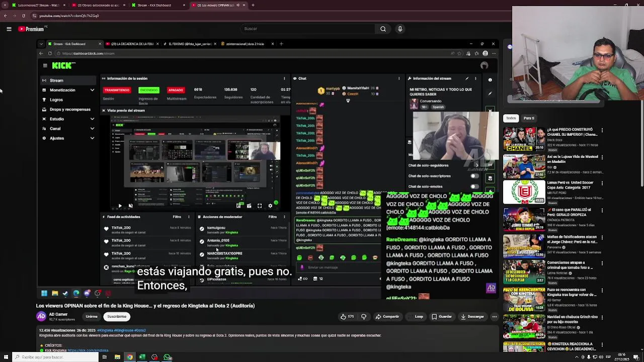Click the video title Los viewers OPINAN
644x362 pixels.
click(145, 306)
